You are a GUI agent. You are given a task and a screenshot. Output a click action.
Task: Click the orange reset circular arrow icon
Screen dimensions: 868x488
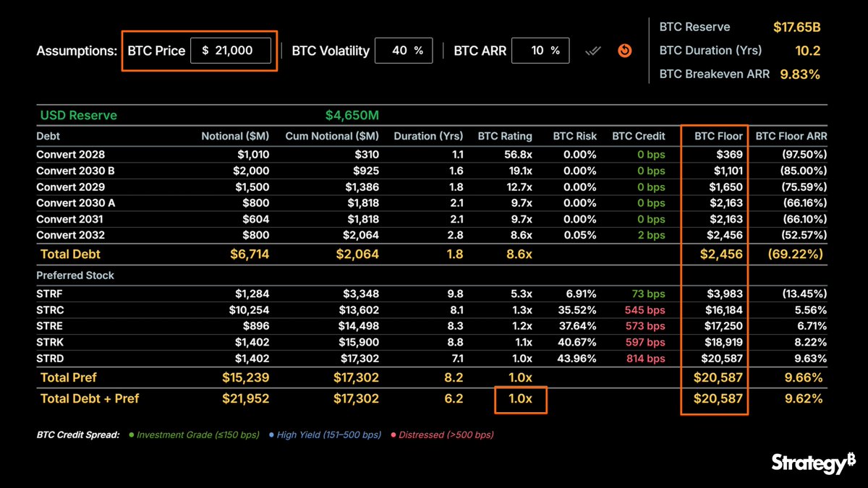click(626, 51)
